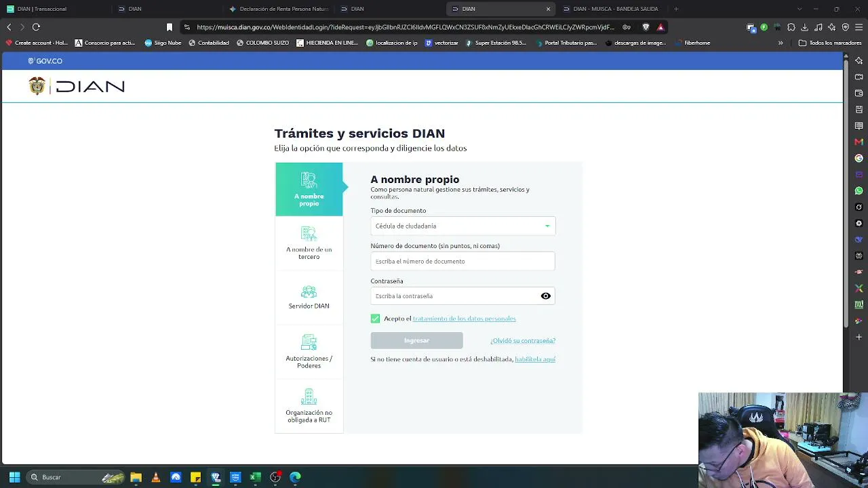Open Excel from the taskbar

pos(255,477)
